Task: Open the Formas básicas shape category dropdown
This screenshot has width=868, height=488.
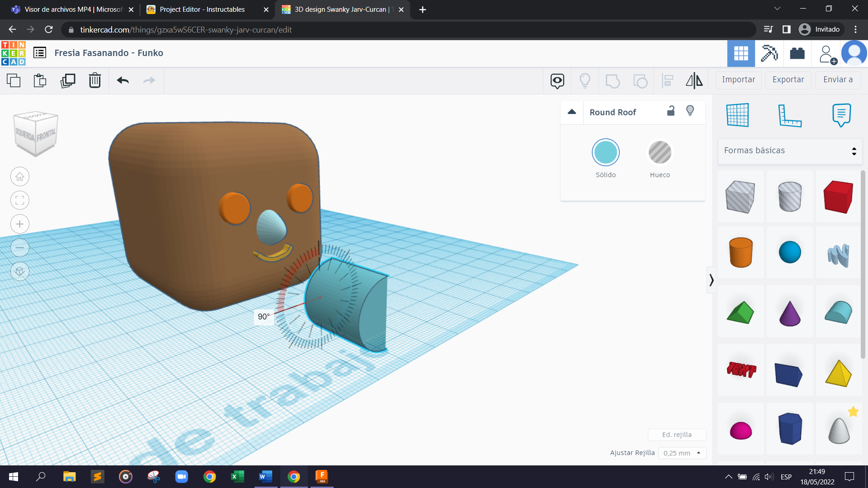Action: pyautogui.click(x=790, y=150)
